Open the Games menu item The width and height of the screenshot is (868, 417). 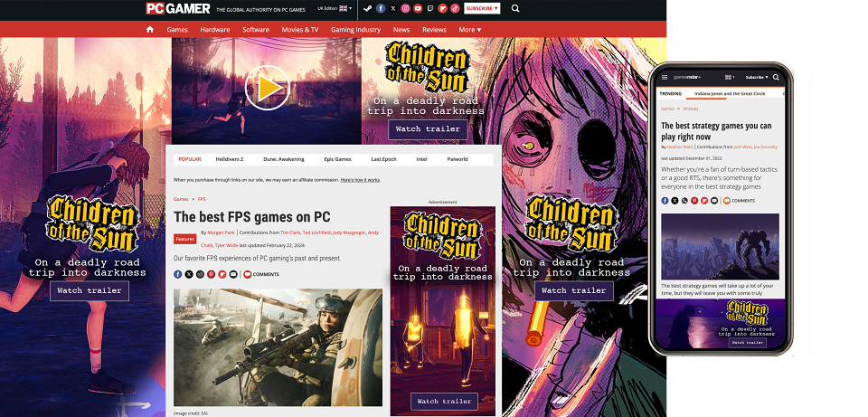click(x=177, y=29)
